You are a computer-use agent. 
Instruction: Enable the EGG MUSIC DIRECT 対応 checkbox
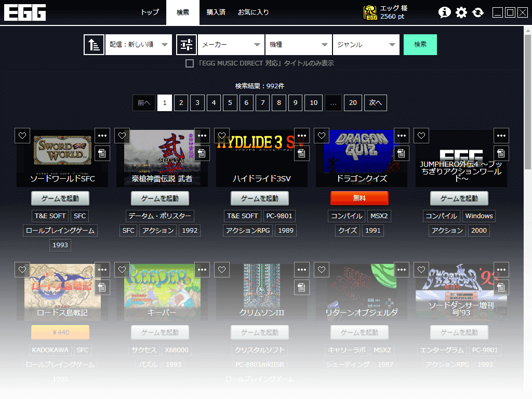pos(190,63)
